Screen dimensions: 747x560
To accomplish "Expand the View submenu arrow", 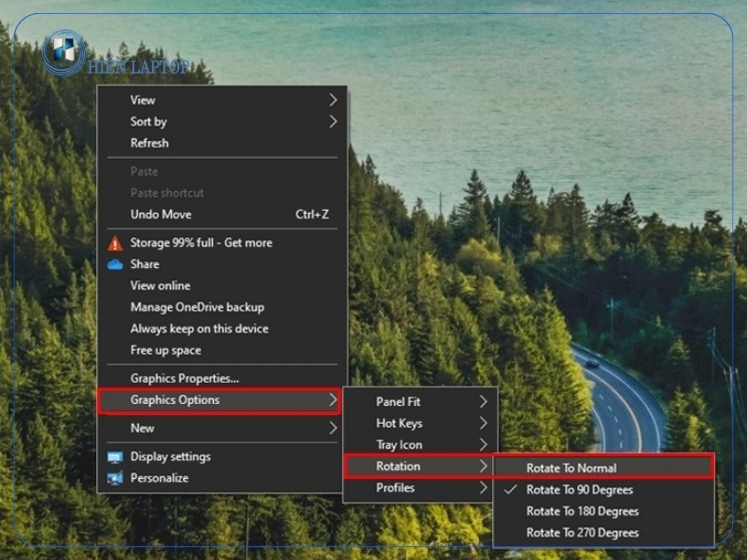I will [x=333, y=100].
